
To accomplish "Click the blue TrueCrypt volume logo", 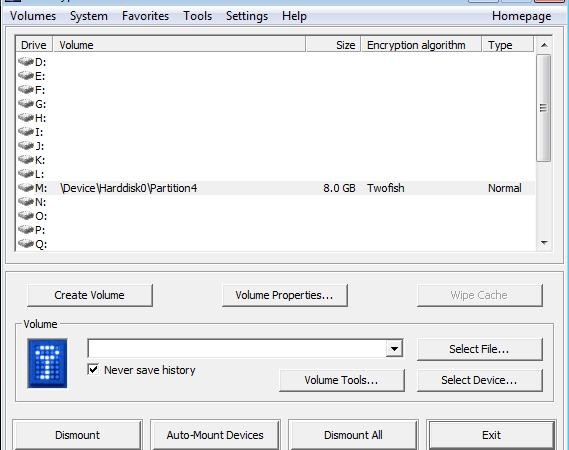I will pos(48,363).
